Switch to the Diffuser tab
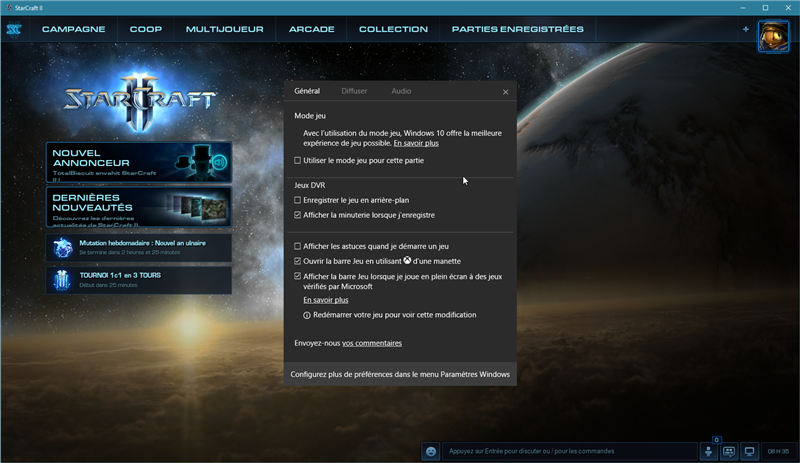 (354, 91)
